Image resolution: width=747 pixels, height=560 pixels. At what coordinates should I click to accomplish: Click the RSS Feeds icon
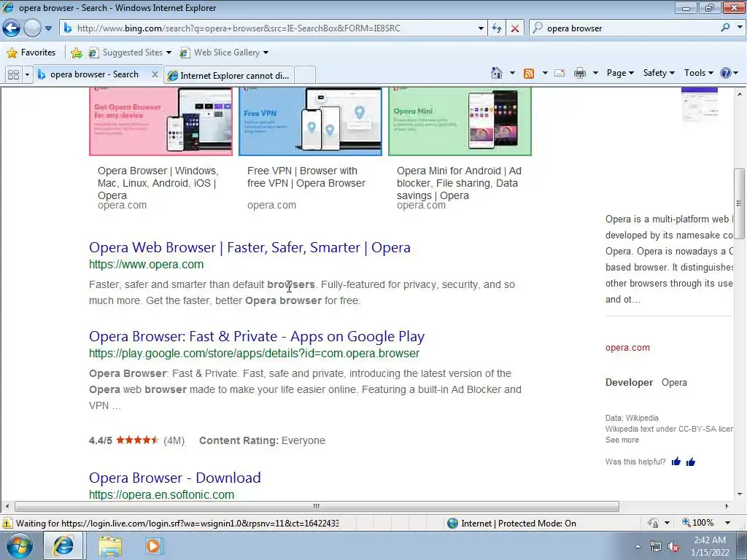pos(529,74)
